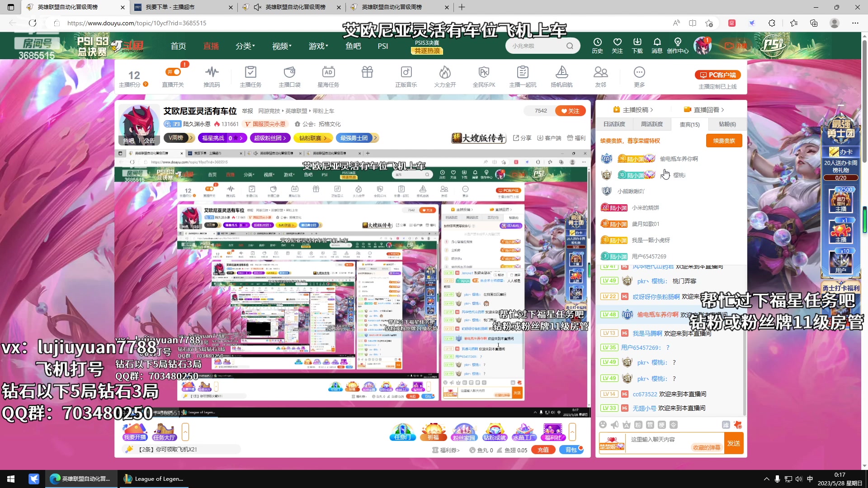Toggle the 管 manager chat option
This screenshot has height=488, width=868.
[x=650, y=425]
